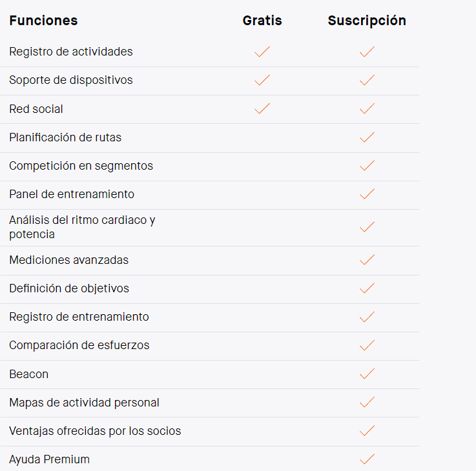Click the Suscripción checkmark for Beacon

(367, 374)
